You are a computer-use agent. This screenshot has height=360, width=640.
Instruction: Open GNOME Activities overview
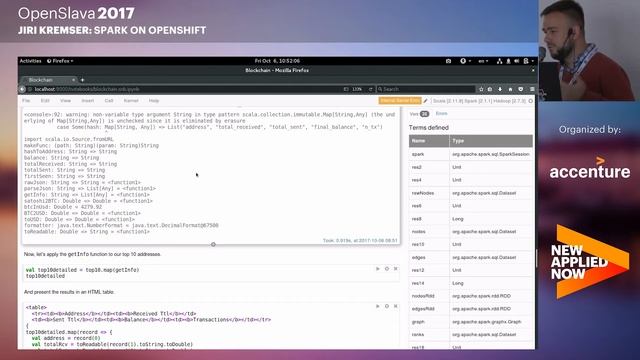coord(31,61)
